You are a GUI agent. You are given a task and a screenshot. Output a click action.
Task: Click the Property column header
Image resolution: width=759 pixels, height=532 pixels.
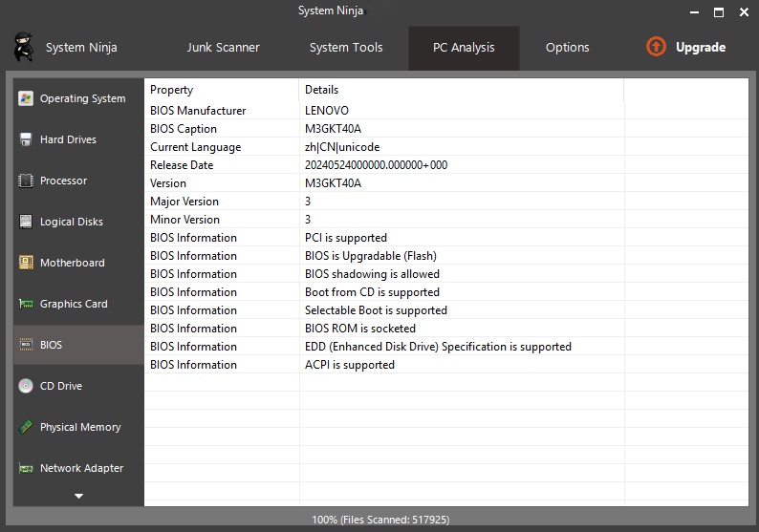222,90
